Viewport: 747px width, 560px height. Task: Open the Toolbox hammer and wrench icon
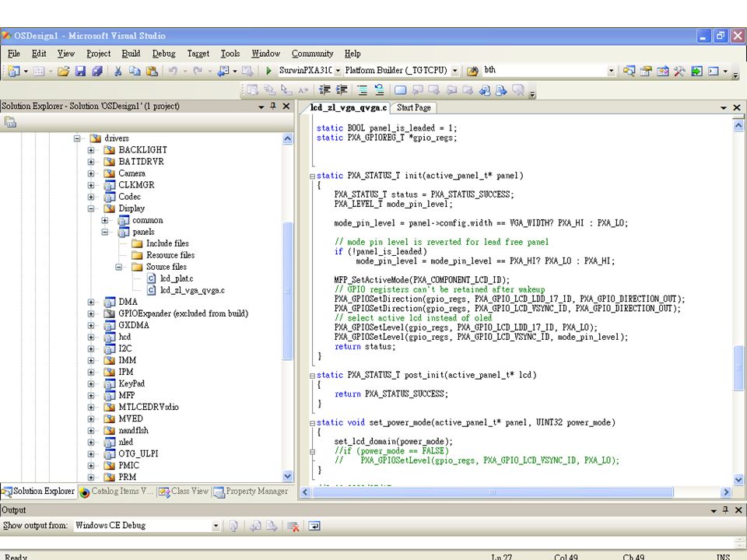coord(679,72)
